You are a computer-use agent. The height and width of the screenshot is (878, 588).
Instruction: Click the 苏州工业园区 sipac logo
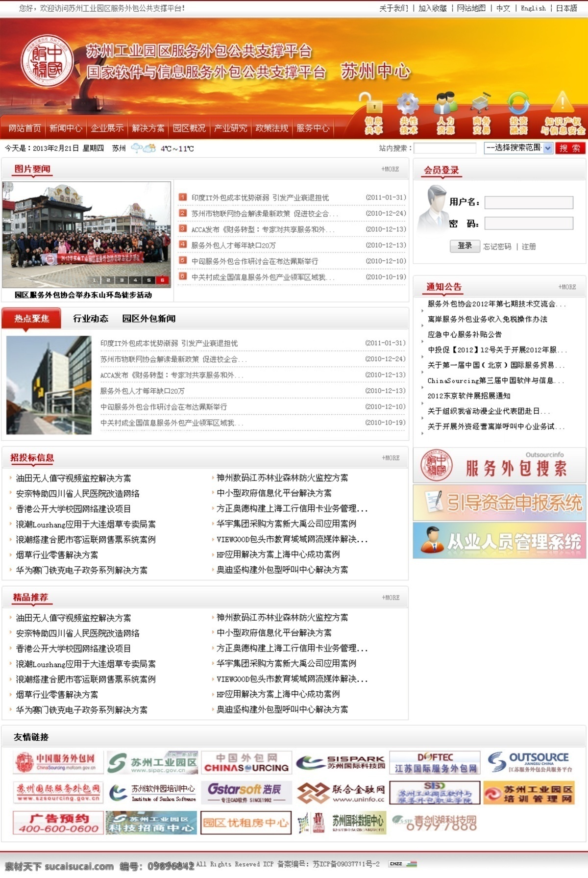152,762
